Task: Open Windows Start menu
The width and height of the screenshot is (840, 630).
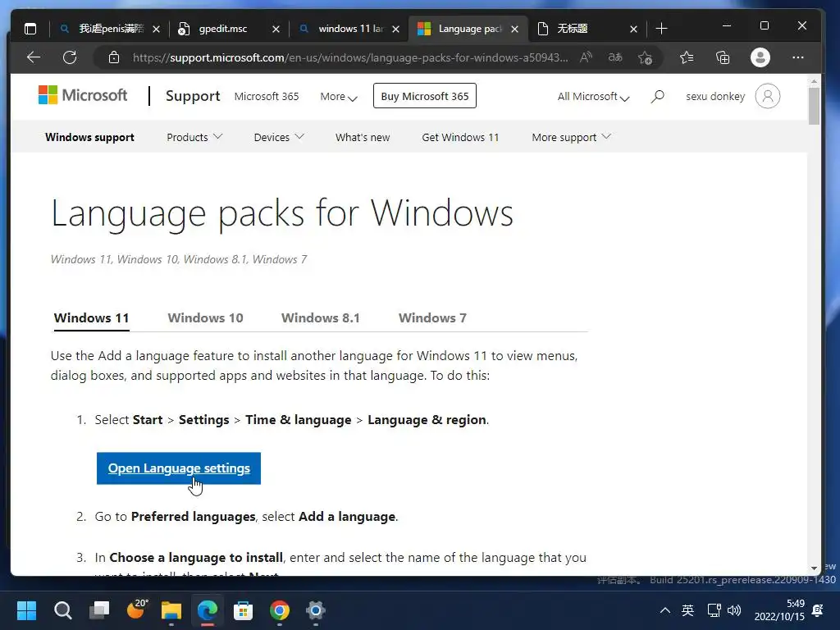Action: coord(27,610)
